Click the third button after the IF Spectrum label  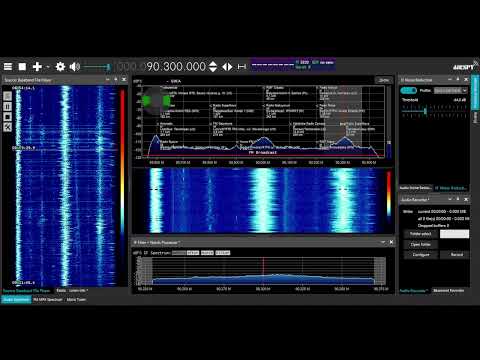[207, 253]
